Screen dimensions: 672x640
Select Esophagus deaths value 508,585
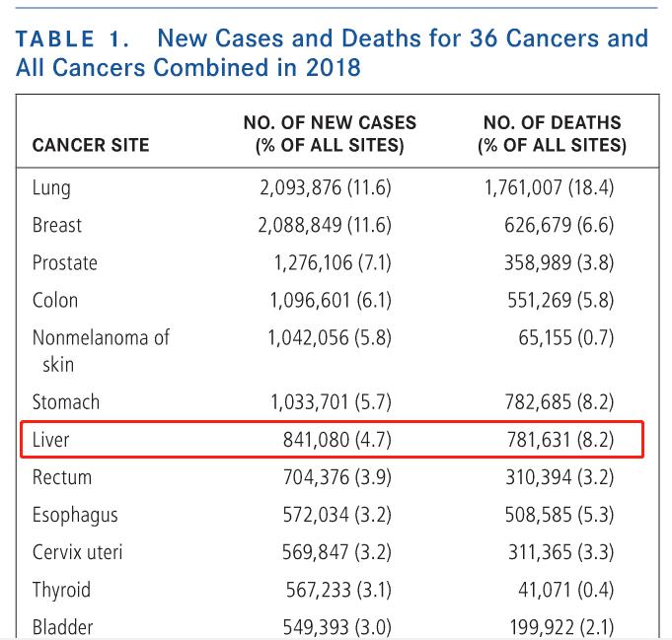pos(559,515)
